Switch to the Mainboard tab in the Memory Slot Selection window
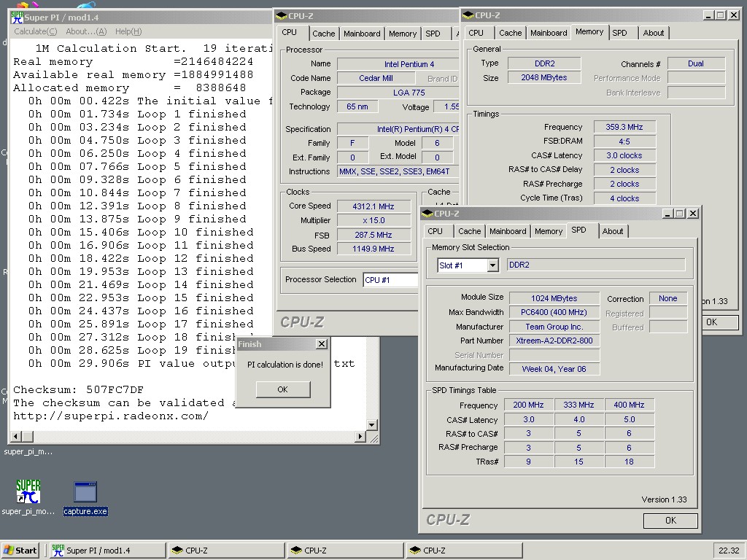 508,231
